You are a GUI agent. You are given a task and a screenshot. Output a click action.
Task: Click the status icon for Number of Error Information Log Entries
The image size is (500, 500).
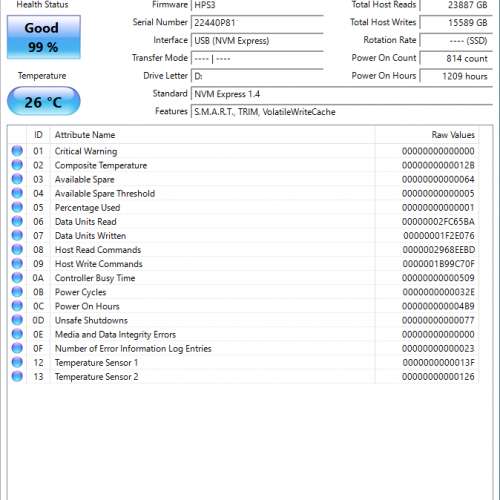point(17,348)
